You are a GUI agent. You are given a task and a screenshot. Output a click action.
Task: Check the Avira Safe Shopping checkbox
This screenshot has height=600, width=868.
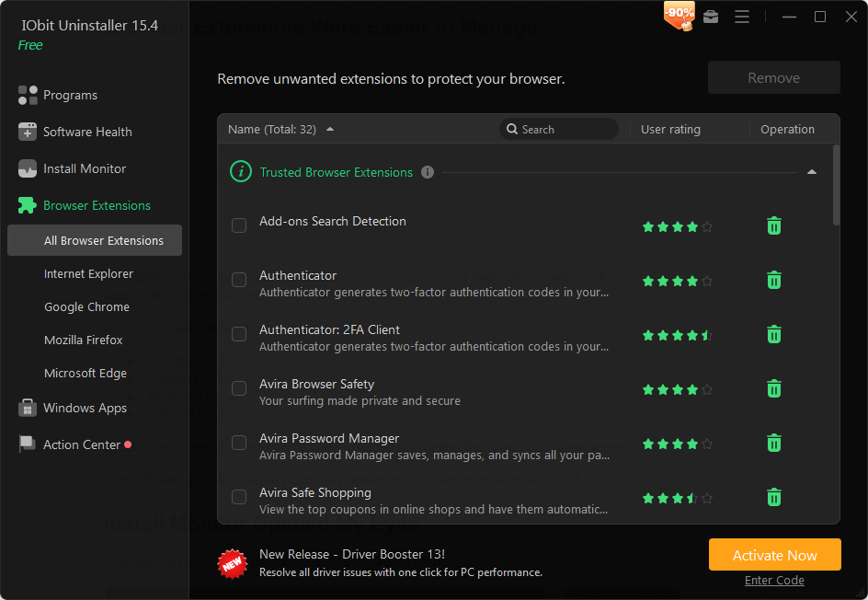click(239, 497)
